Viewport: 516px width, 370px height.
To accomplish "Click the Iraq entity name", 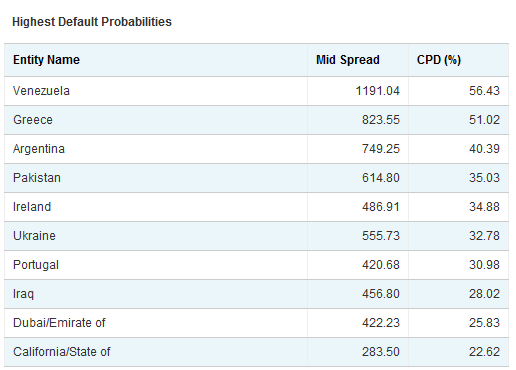I will (x=23, y=294).
